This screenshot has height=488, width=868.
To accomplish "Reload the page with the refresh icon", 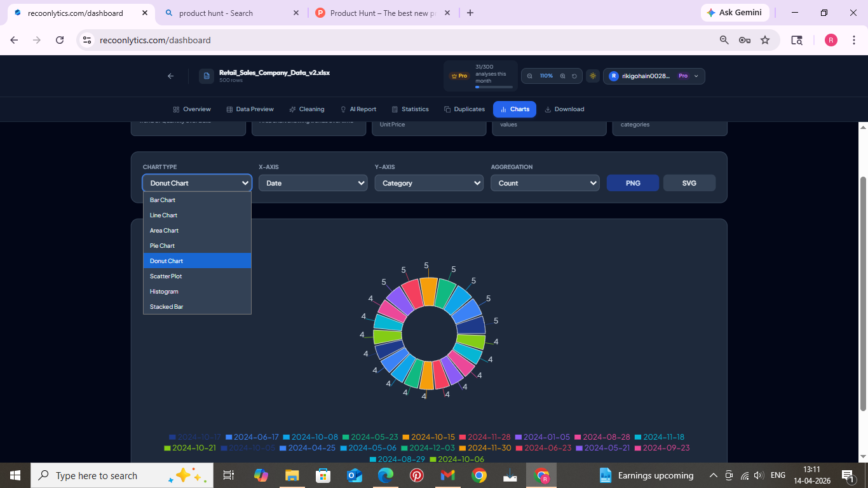I will 60,40.
